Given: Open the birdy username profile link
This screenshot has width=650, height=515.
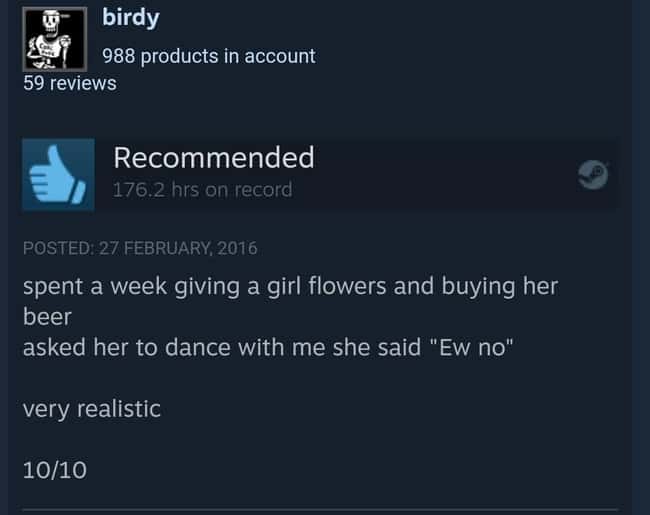Looking at the screenshot, I should point(131,18).
